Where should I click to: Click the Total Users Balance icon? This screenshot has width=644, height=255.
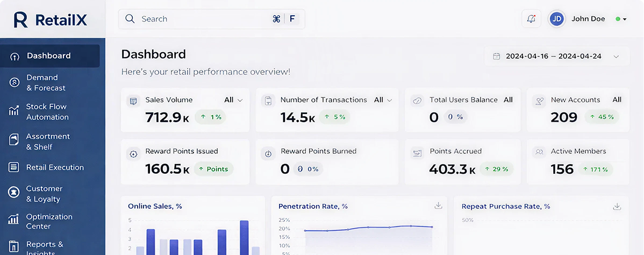tap(418, 101)
